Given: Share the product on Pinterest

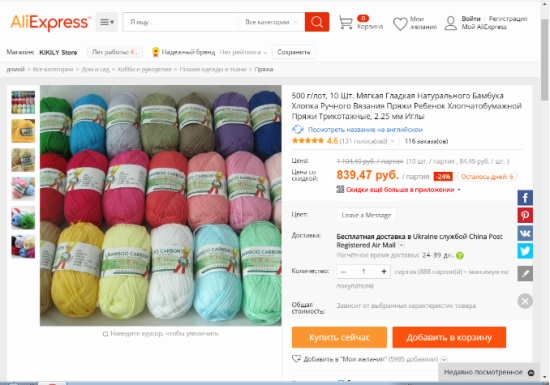Looking at the screenshot, I should click(x=525, y=215).
